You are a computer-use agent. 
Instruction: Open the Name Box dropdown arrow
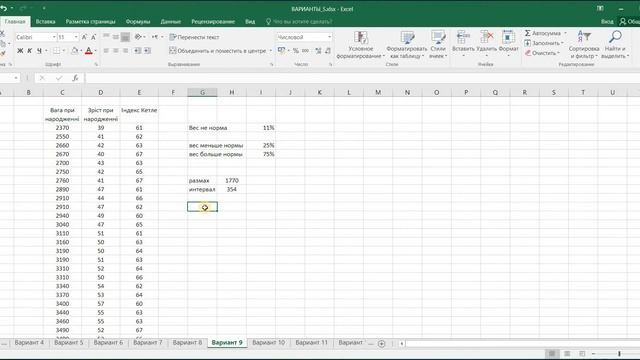[x=16, y=78]
